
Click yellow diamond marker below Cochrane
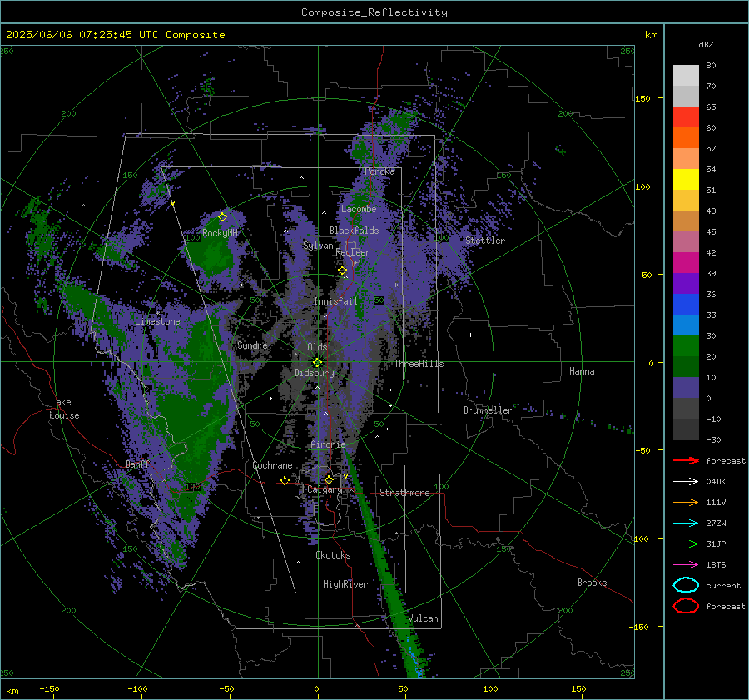[x=285, y=480]
